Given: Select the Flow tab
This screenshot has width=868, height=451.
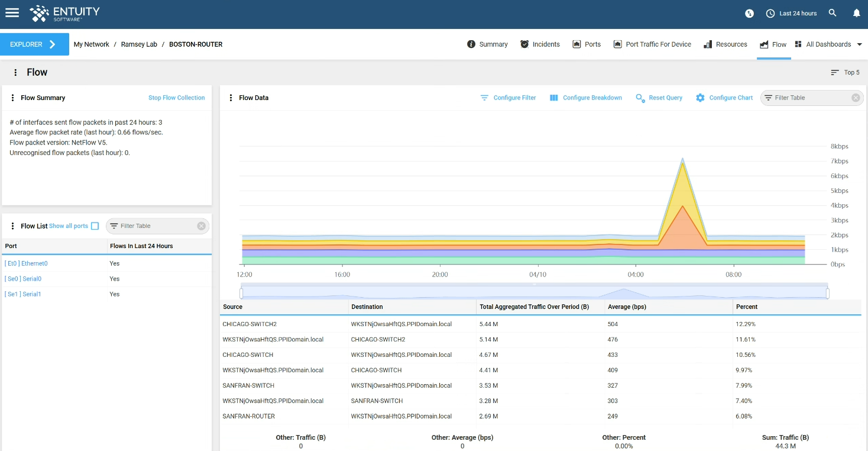Looking at the screenshot, I should [773, 44].
